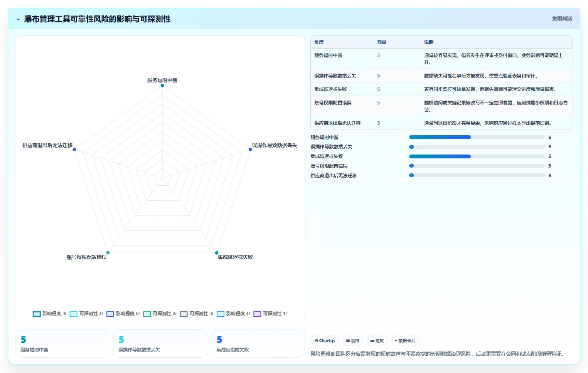Toggle the 可探测性 1/ legend item
The image size is (588, 373).
pyautogui.click(x=270, y=314)
